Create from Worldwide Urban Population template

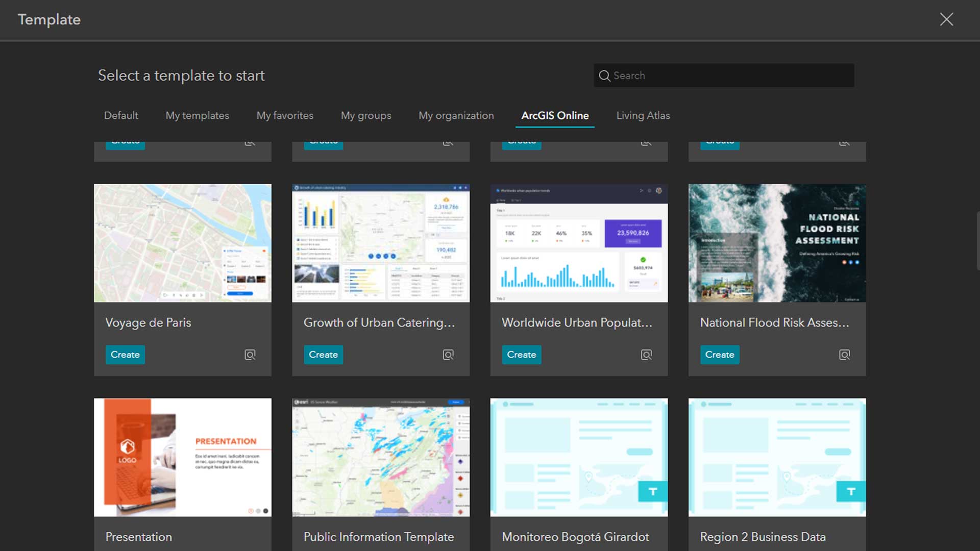(x=521, y=355)
